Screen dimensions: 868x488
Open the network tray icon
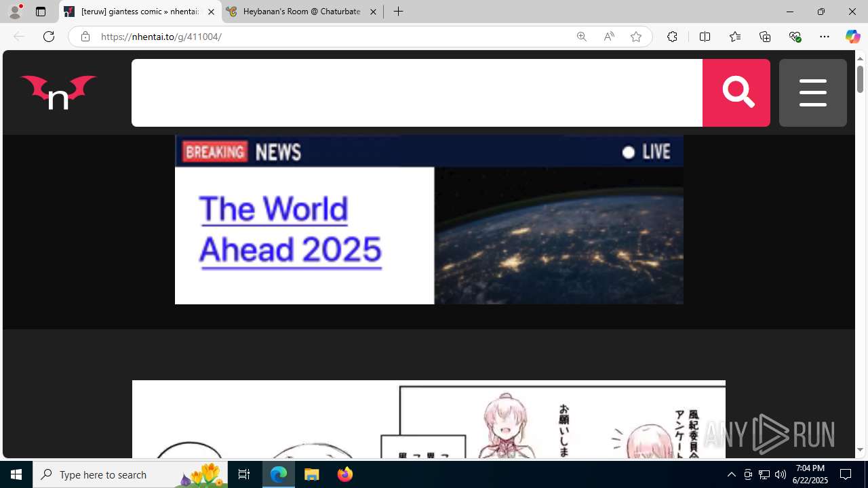click(764, 474)
